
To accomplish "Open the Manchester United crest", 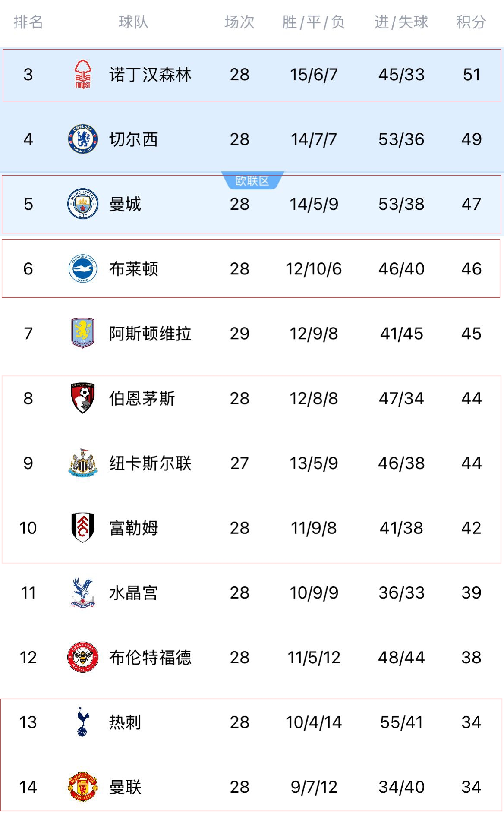I will pos(83,787).
